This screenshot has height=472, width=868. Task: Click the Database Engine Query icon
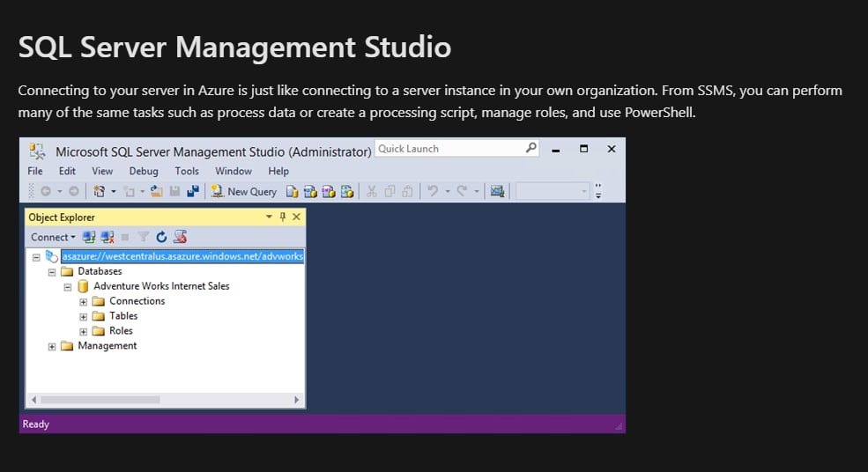[293, 191]
